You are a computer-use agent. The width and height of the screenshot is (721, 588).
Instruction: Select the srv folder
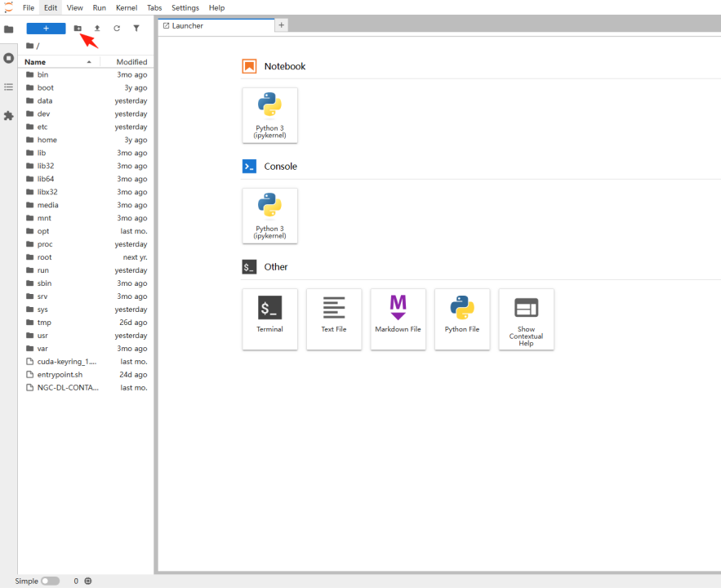coord(86,296)
